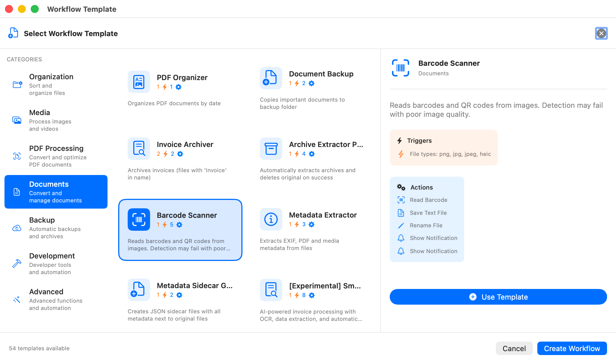Select the Development category hammer icon
616x364 pixels.
(x=17, y=263)
